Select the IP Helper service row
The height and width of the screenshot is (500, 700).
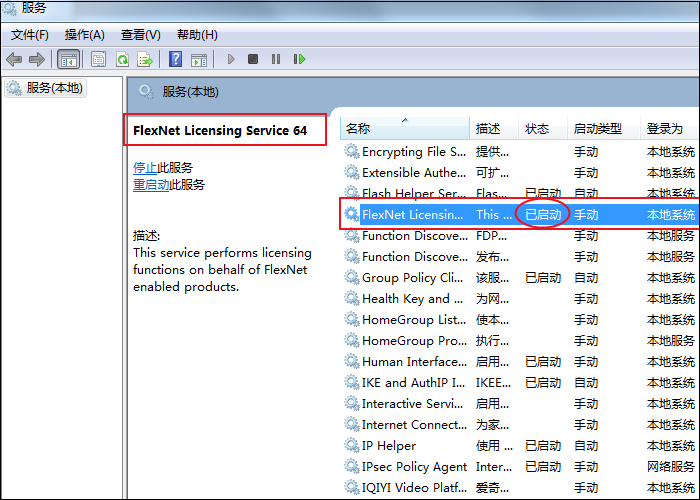tap(389, 445)
